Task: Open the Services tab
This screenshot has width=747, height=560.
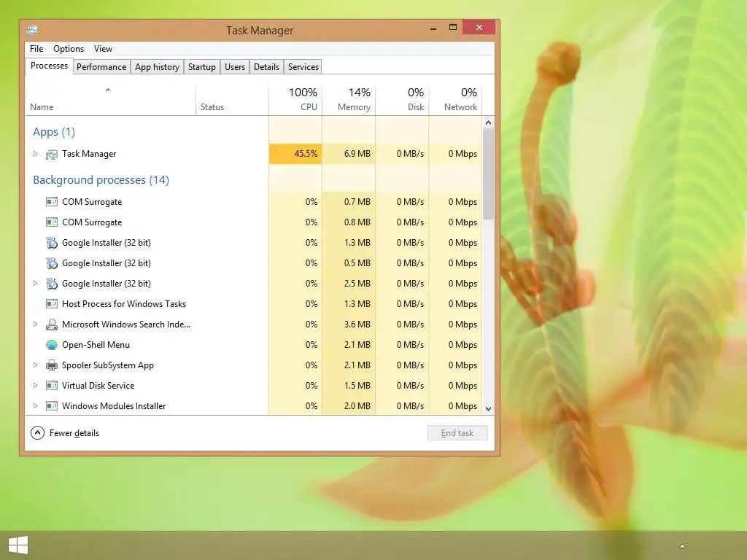Action: (x=303, y=67)
